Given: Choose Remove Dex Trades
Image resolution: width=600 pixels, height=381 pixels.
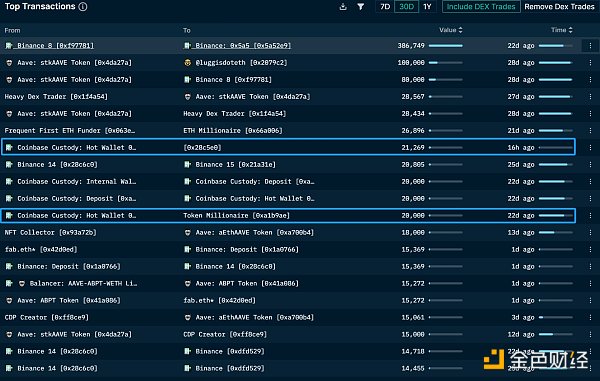Looking at the screenshot, I should [559, 7].
